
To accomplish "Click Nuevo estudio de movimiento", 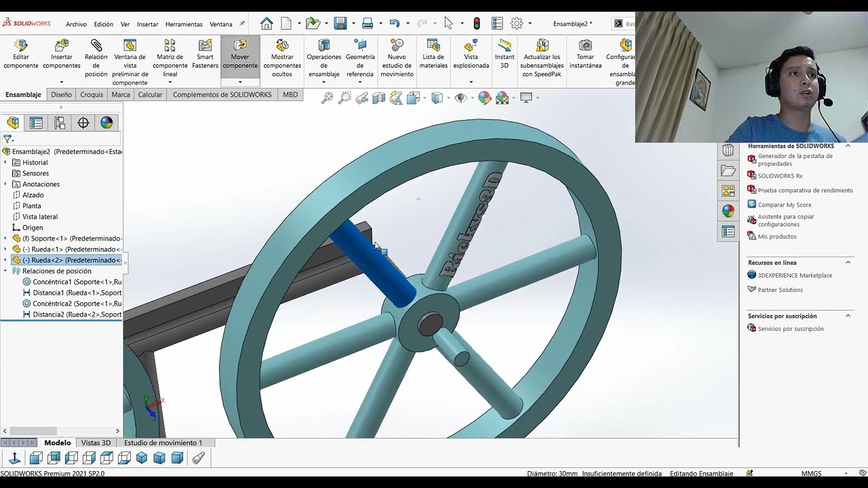I will point(397,58).
